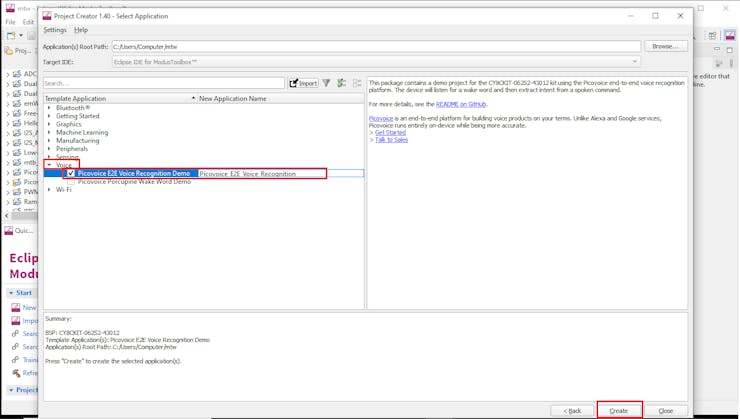
Task: Click the Create button
Action: click(619, 411)
